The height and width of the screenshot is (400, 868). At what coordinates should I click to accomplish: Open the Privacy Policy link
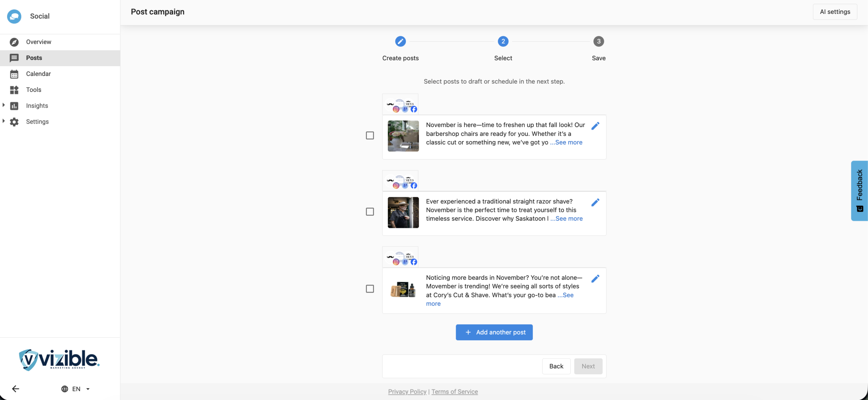coord(407,392)
